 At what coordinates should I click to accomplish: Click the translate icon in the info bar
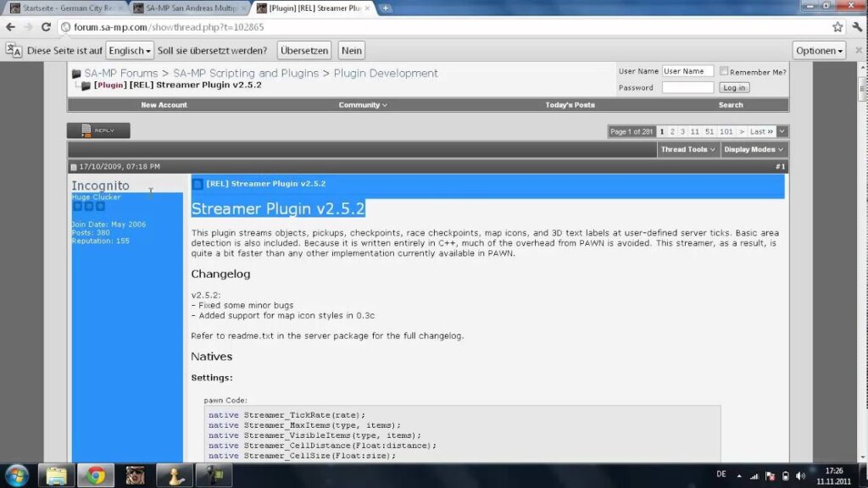(14, 50)
